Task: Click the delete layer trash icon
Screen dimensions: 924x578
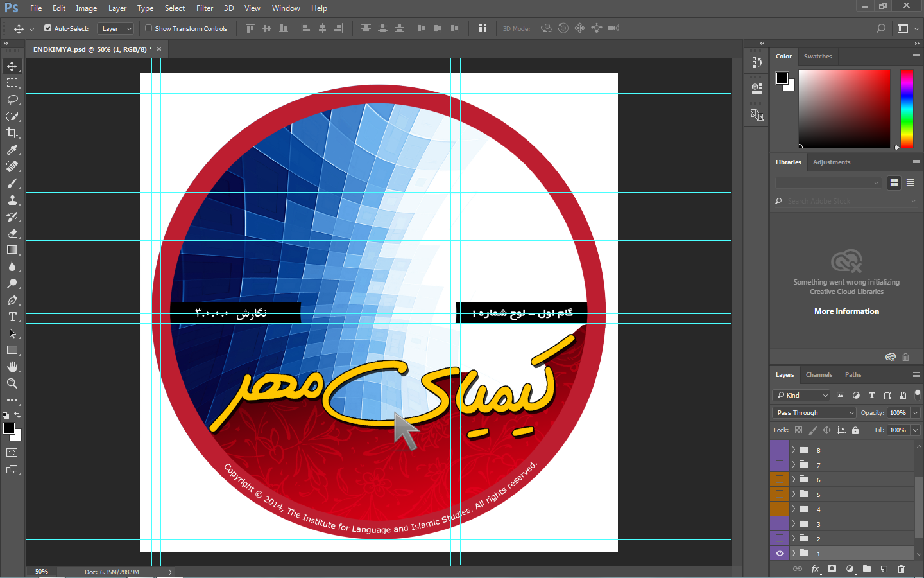Action: coord(901,569)
